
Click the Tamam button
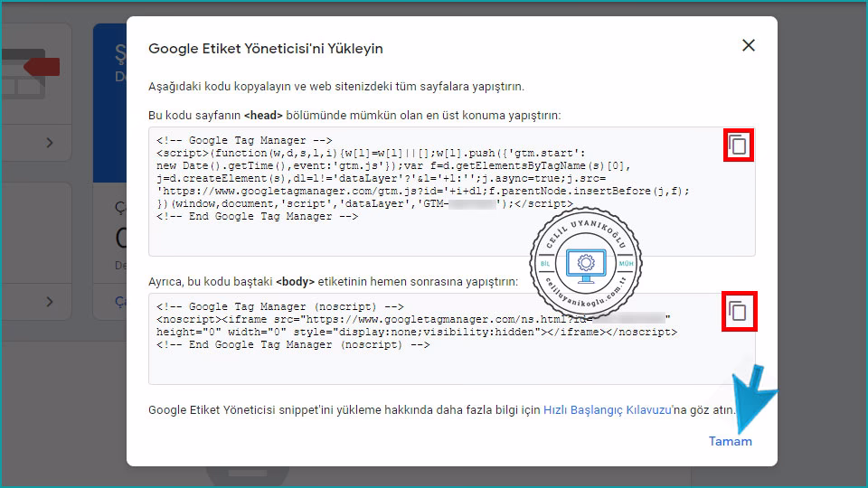731,442
